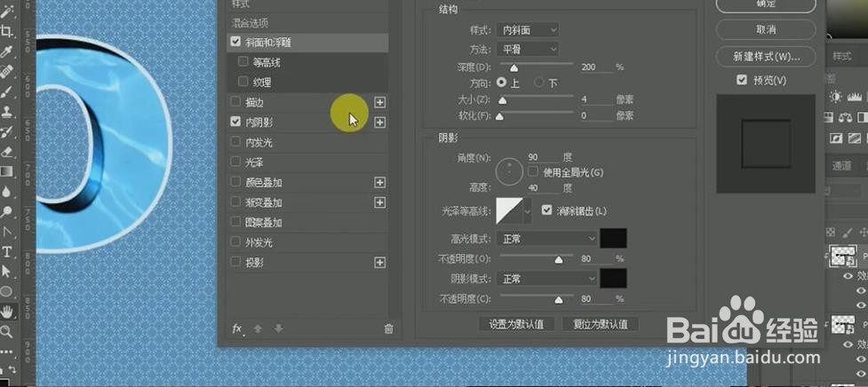
Task: Select the Healing Brush tool
Action: [x=6, y=72]
